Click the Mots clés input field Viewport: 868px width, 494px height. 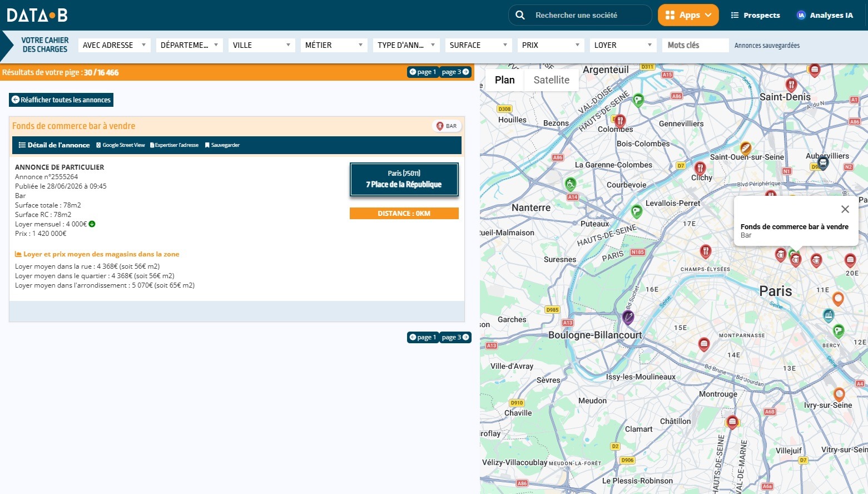click(696, 45)
